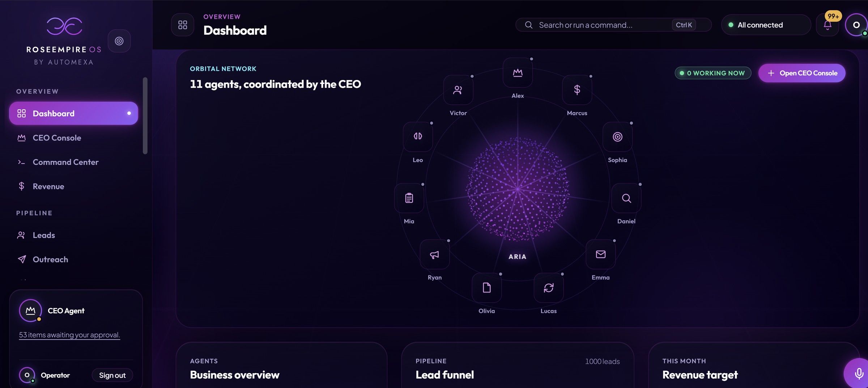Open the user avatar in the top bar
The height and width of the screenshot is (388, 868).
[x=856, y=25]
